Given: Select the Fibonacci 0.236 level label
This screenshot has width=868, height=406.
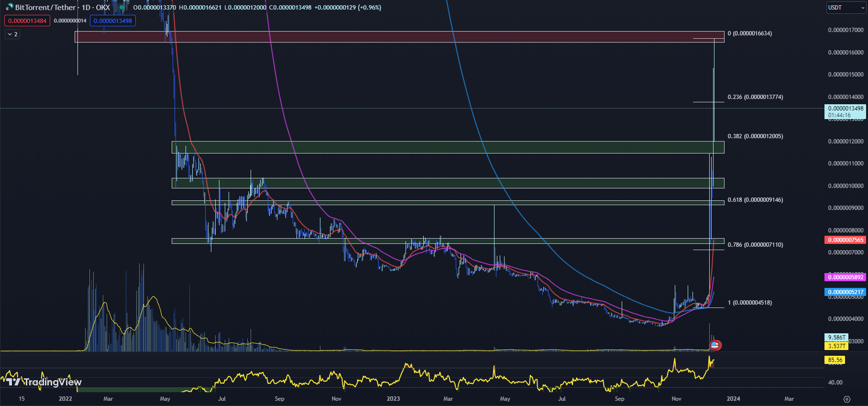Looking at the screenshot, I should (755, 97).
